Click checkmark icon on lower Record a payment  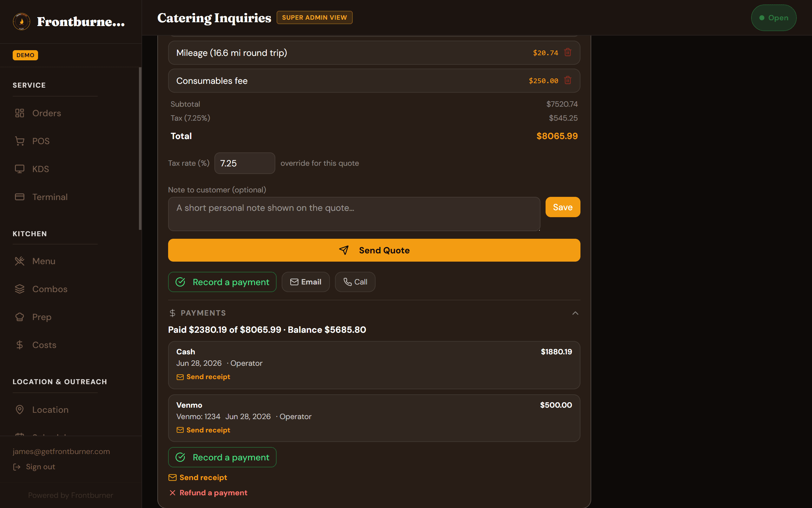pyautogui.click(x=180, y=457)
